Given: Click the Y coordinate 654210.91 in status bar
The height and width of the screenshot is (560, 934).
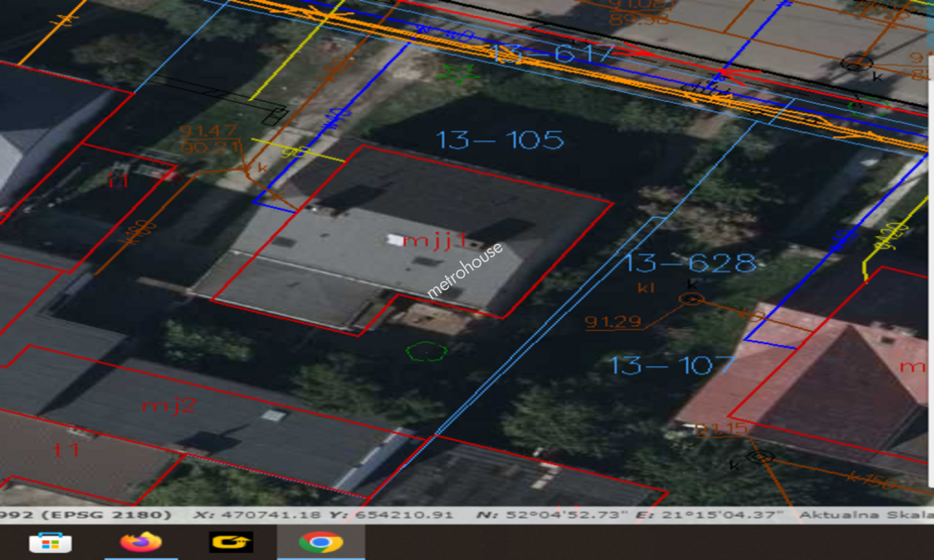Looking at the screenshot, I should click(392, 515).
